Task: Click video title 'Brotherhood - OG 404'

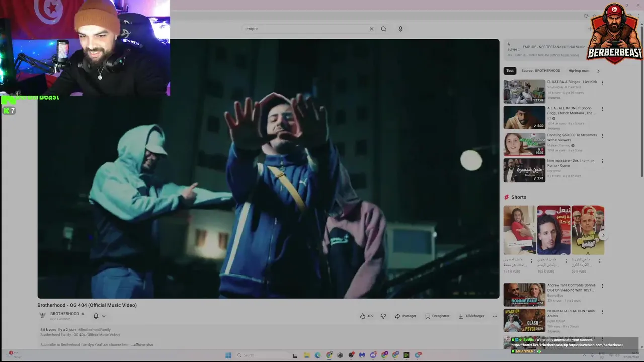Action: click(x=87, y=305)
